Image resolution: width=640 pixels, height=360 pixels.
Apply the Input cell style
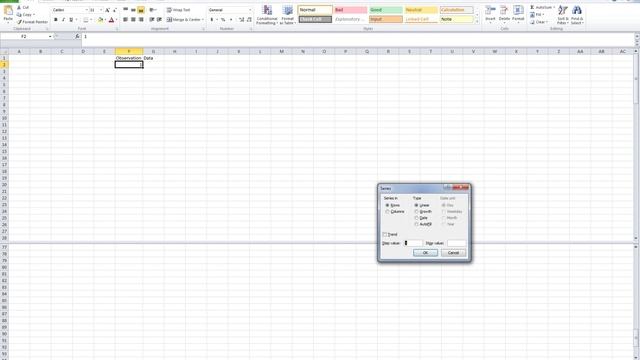pyautogui.click(x=386, y=19)
